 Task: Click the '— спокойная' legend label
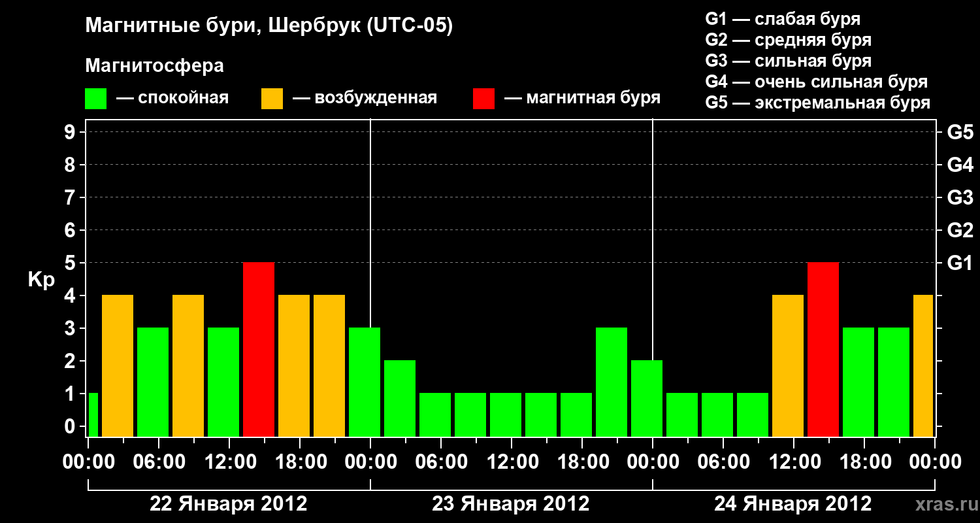(x=172, y=99)
